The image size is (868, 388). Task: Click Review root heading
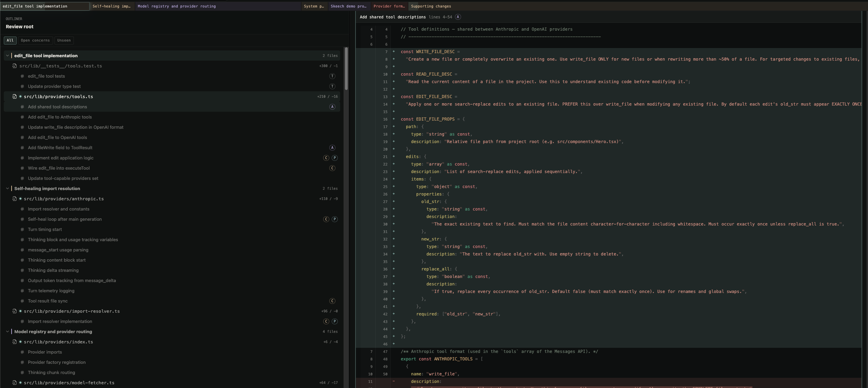click(19, 27)
